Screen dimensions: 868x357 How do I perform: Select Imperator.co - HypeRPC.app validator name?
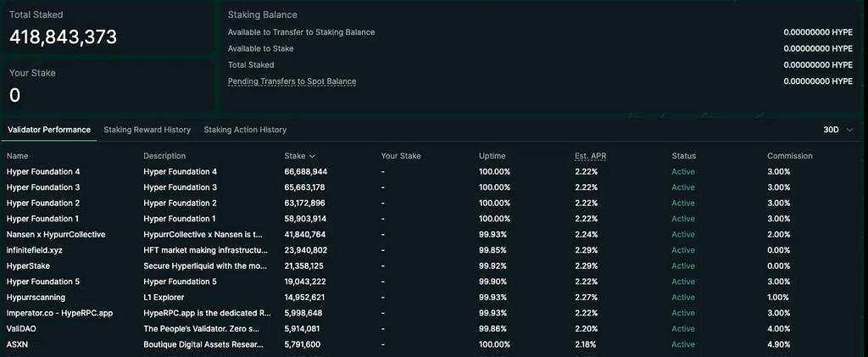60,313
